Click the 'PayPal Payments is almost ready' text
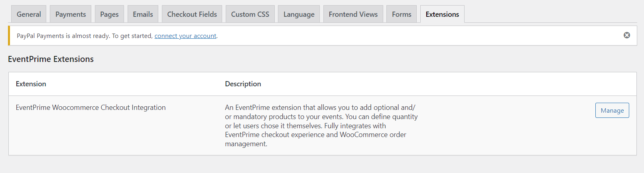 pos(85,36)
